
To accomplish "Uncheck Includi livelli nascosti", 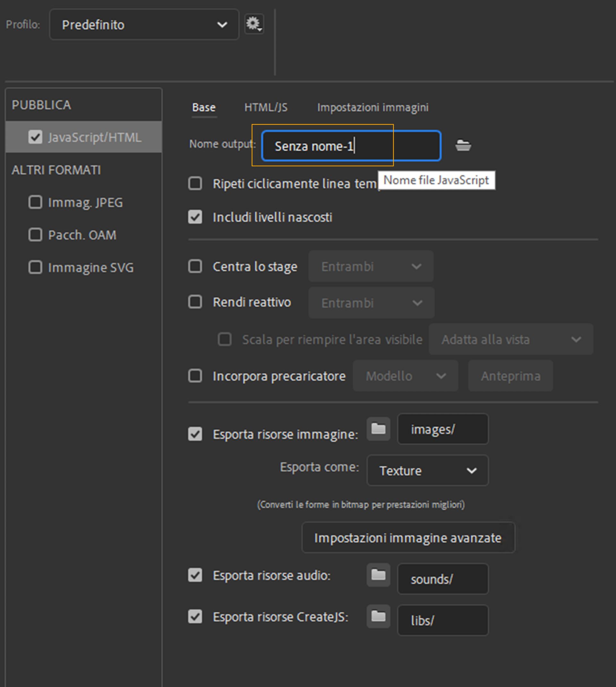I will [x=195, y=217].
